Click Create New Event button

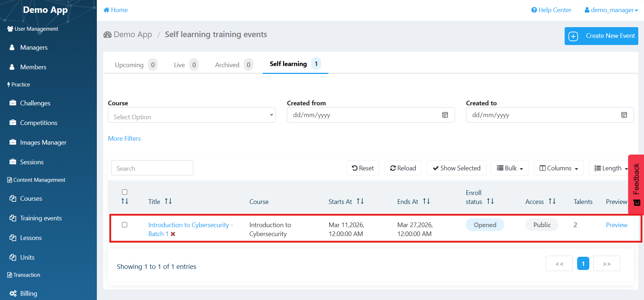tap(601, 36)
